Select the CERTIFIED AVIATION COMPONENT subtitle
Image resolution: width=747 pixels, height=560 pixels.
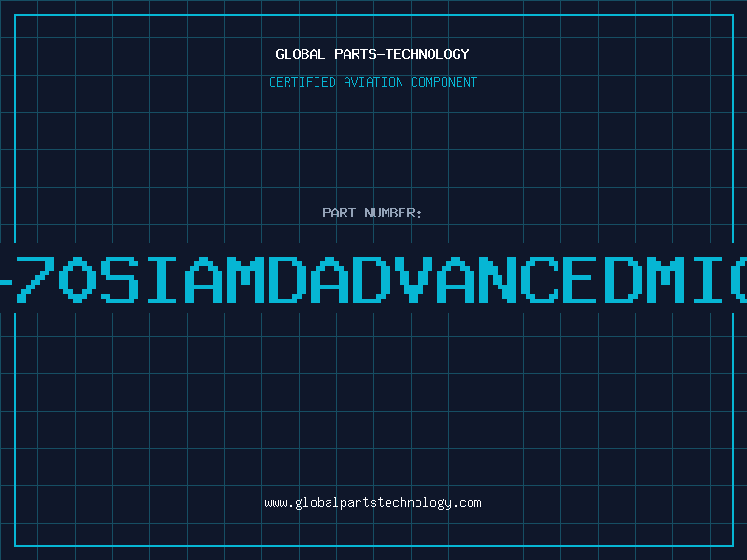[x=373, y=82]
